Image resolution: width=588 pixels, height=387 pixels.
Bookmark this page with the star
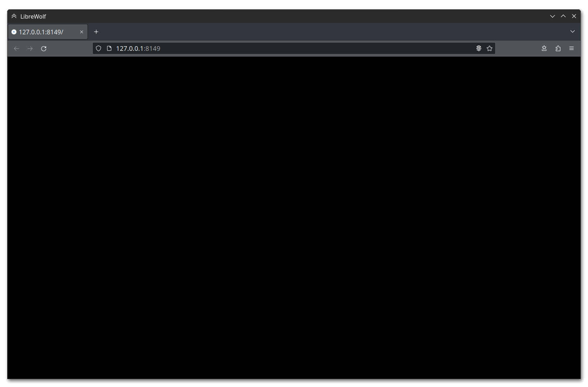(490, 49)
